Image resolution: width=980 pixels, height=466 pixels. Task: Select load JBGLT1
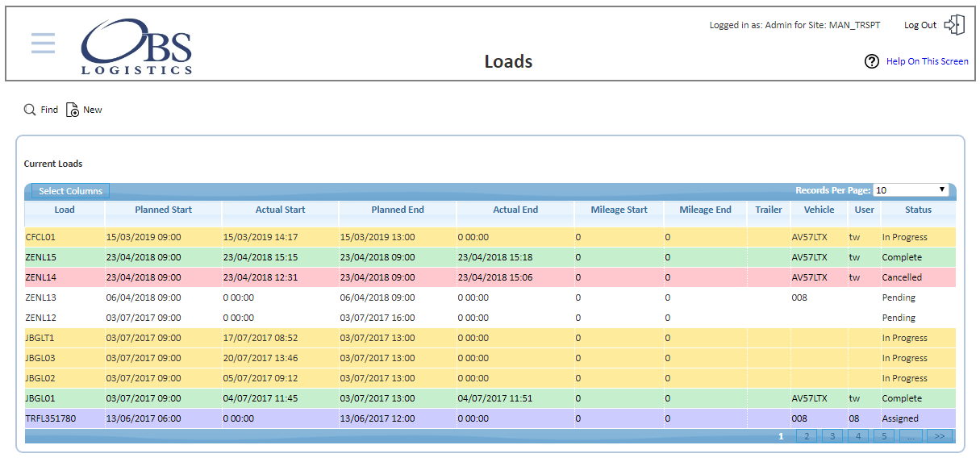coord(40,338)
